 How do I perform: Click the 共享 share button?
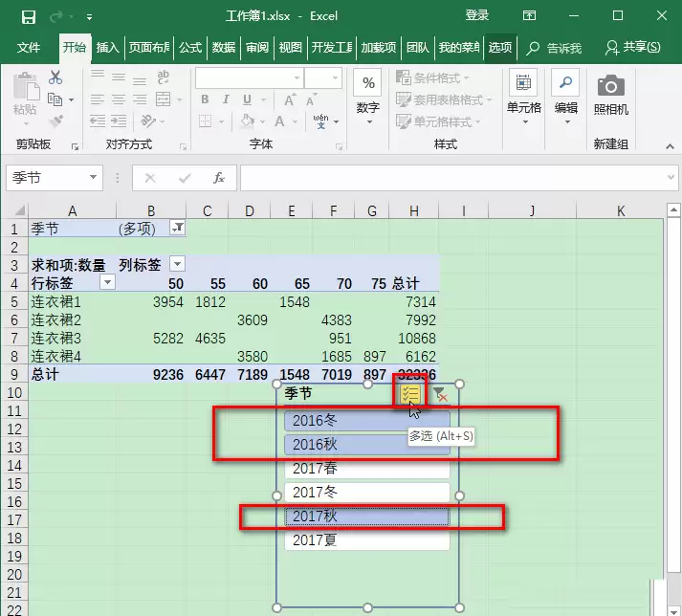(633, 47)
